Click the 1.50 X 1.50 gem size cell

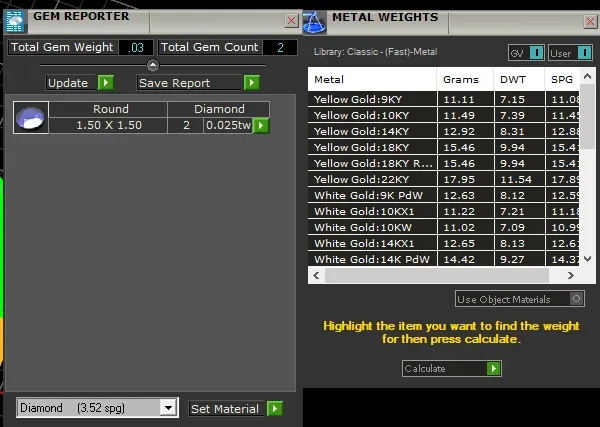pyautogui.click(x=108, y=125)
